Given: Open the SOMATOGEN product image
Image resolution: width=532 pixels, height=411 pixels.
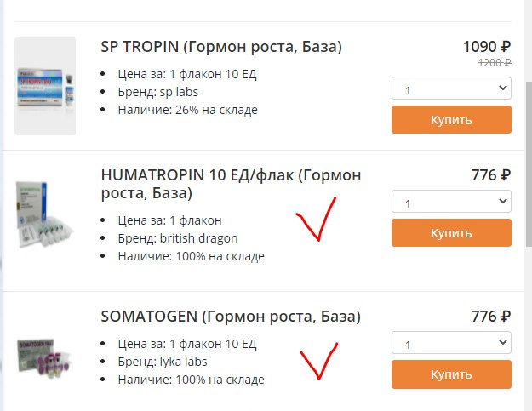Looking at the screenshot, I should 45,356.
